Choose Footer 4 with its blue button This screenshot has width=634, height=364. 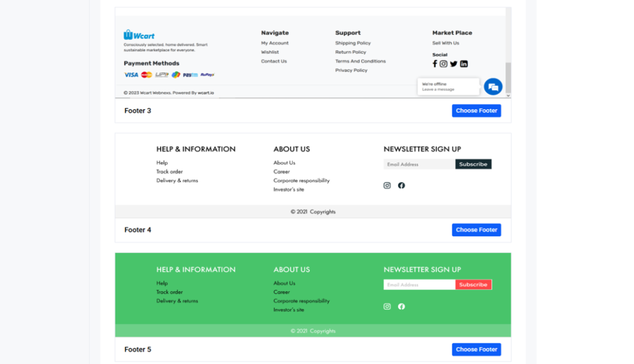[476, 230]
